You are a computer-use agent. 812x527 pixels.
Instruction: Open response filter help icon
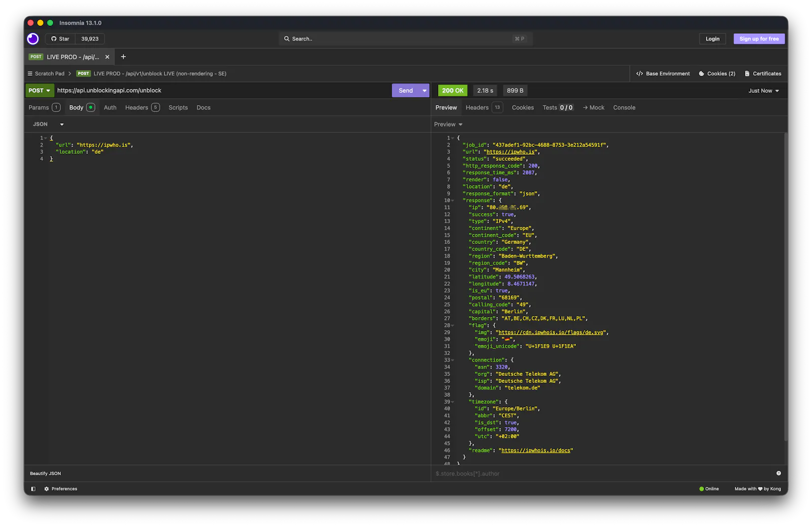(779, 473)
